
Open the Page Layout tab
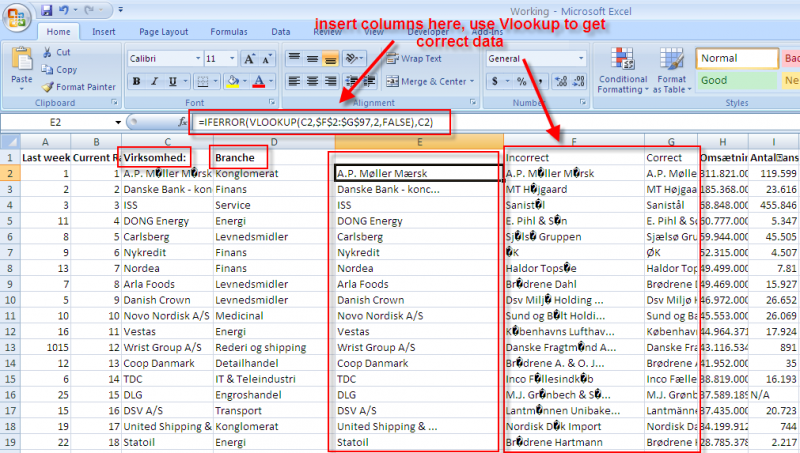(163, 31)
